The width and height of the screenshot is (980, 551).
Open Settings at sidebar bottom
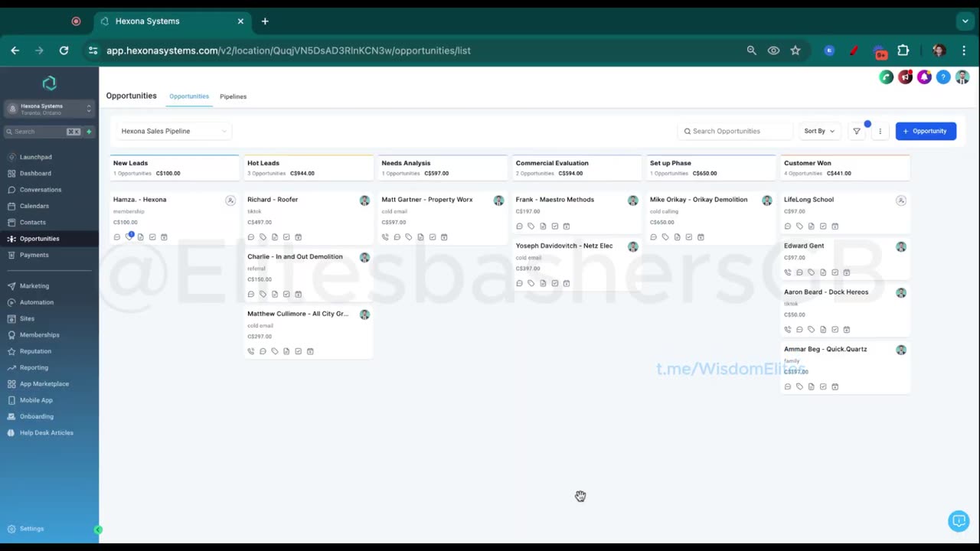pos(31,529)
